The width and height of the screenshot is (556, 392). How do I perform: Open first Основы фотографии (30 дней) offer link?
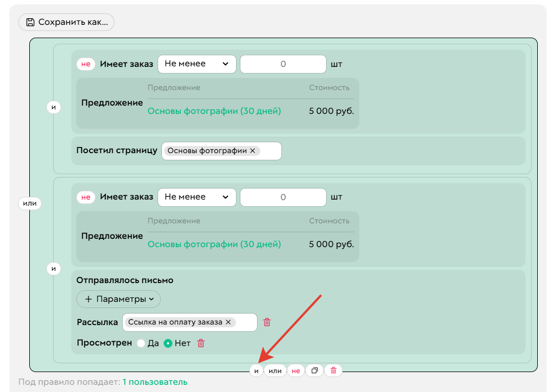(x=214, y=111)
